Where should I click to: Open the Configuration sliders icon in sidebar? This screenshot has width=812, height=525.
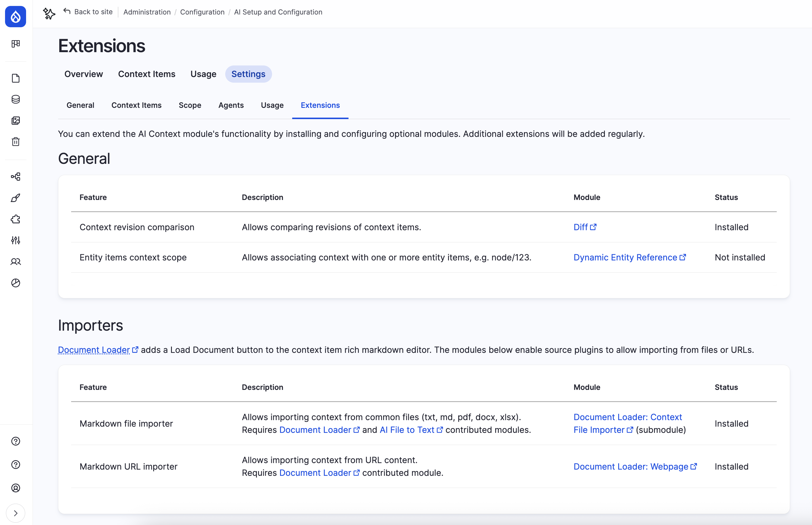pos(16,240)
